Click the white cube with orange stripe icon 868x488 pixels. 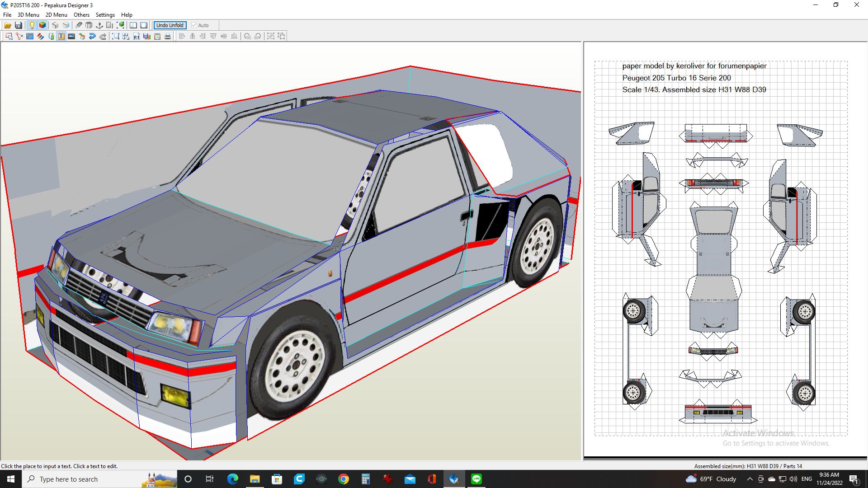[66, 25]
